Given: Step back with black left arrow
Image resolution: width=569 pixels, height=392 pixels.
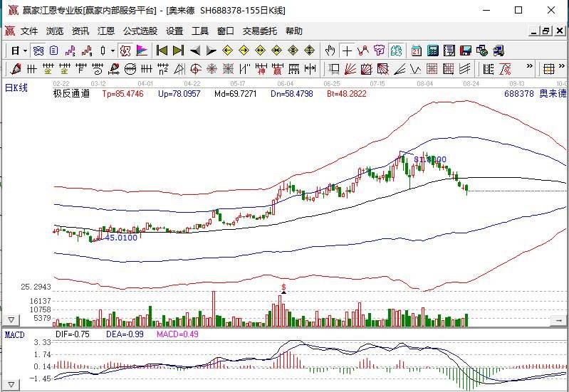Looking at the screenshot, I should 195,51.
